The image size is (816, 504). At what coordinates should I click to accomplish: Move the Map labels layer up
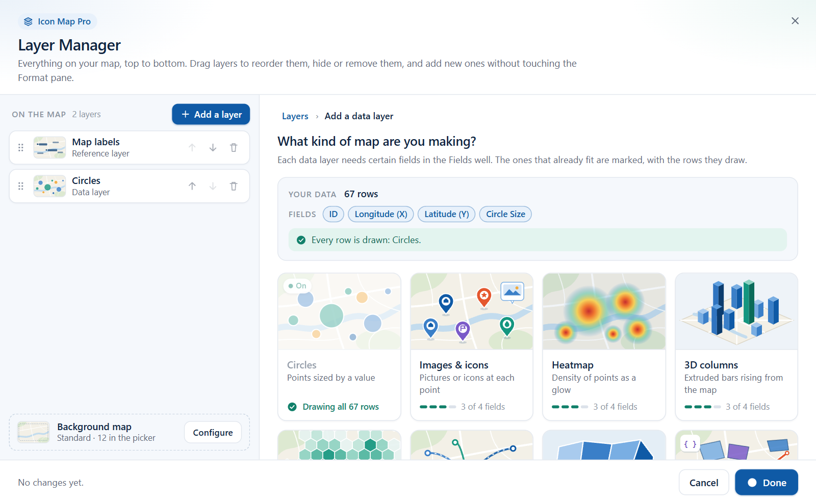point(192,147)
